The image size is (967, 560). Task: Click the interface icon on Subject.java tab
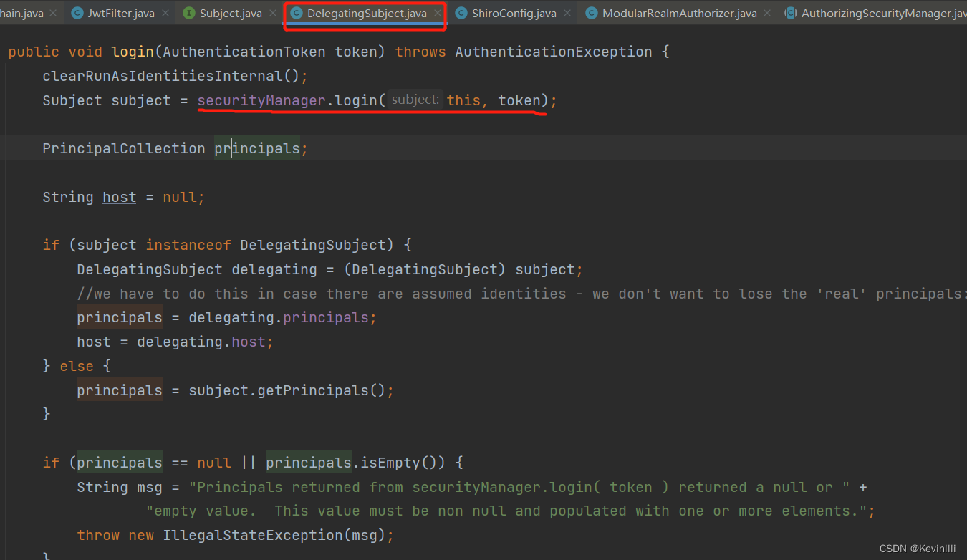(189, 14)
